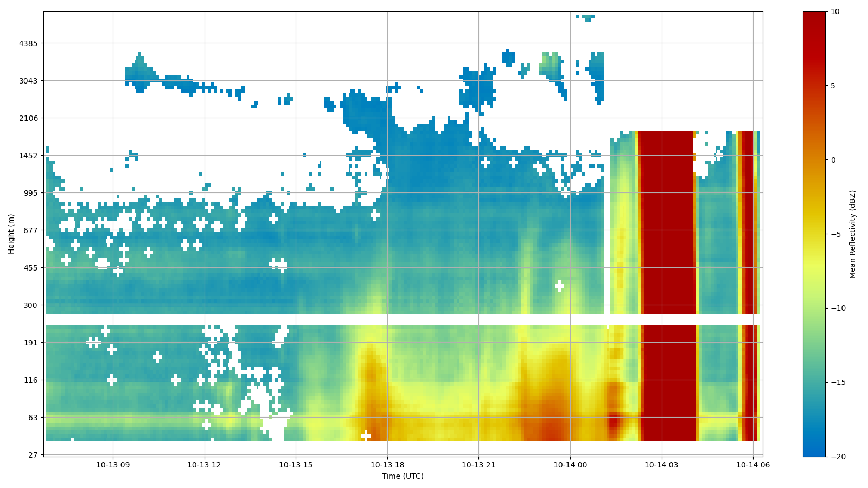Pick the 10-13 18 time tick label

387,465
